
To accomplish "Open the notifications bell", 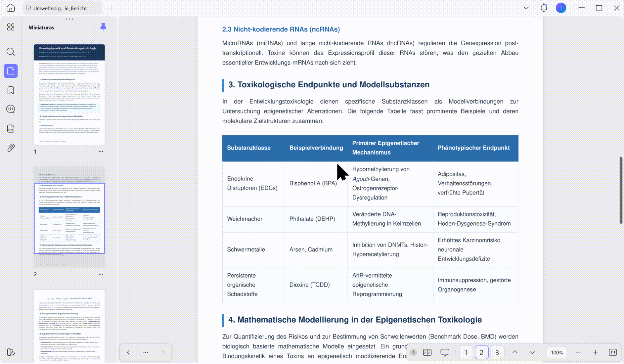I will coord(544,8).
